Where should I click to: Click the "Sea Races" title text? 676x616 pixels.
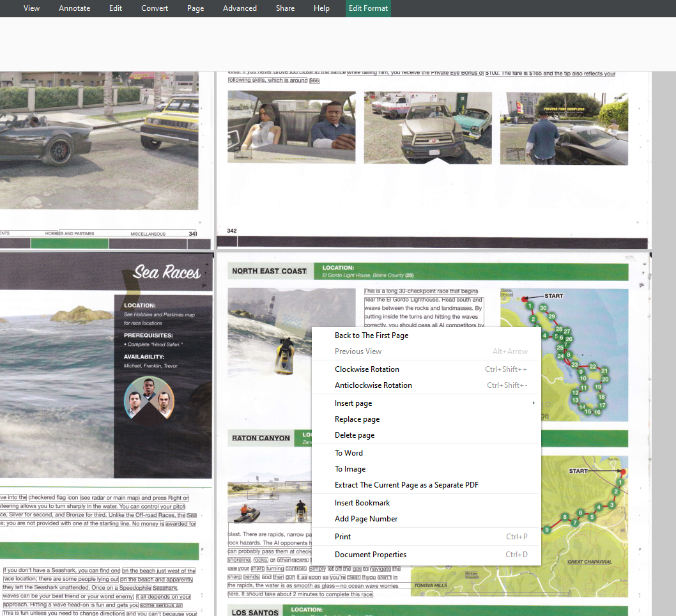[166, 272]
